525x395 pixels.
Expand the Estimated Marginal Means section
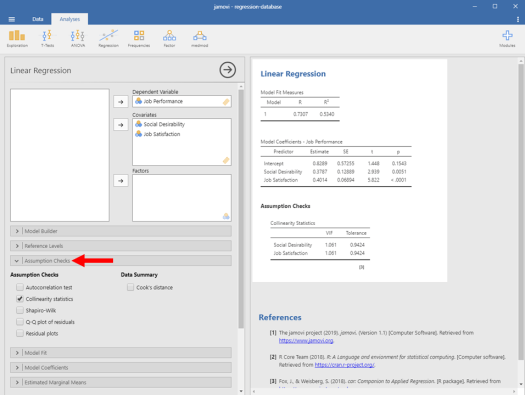[121, 382]
